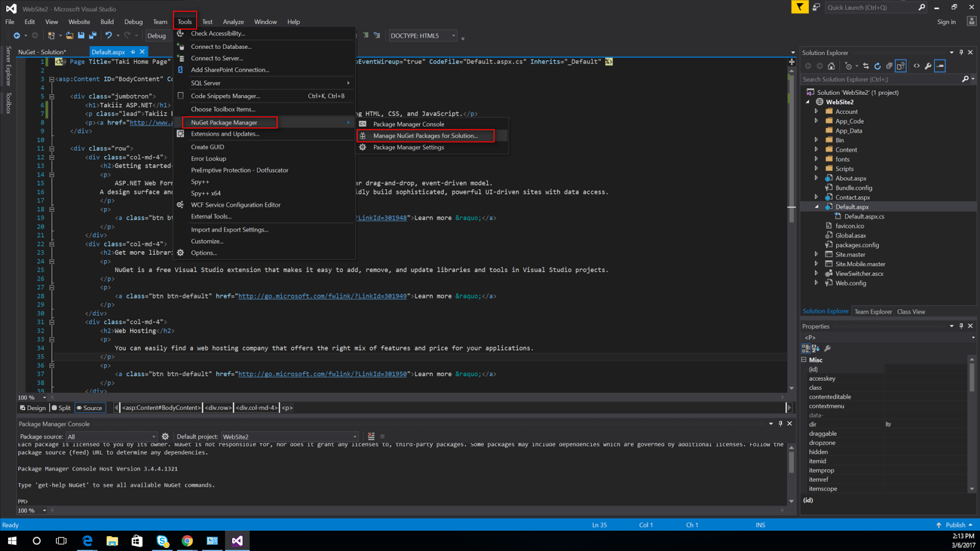Click the dir property value field
Screen dimensions: 980x551
click(925, 424)
